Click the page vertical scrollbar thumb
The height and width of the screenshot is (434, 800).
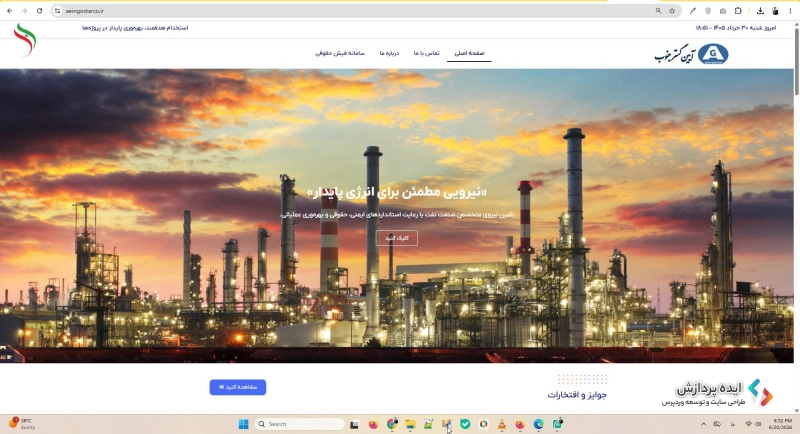[796, 60]
